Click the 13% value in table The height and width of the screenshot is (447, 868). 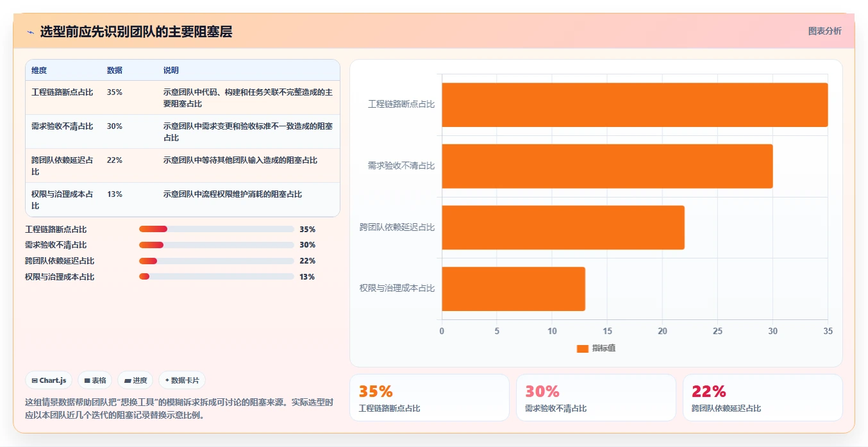114,194
